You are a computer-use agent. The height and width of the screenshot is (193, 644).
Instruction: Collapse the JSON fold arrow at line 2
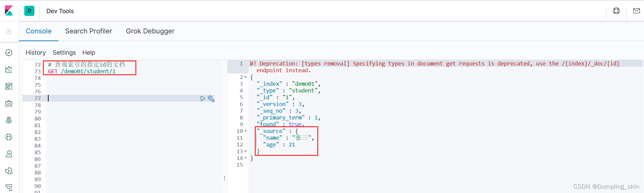pyautogui.click(x=246, y=77)
